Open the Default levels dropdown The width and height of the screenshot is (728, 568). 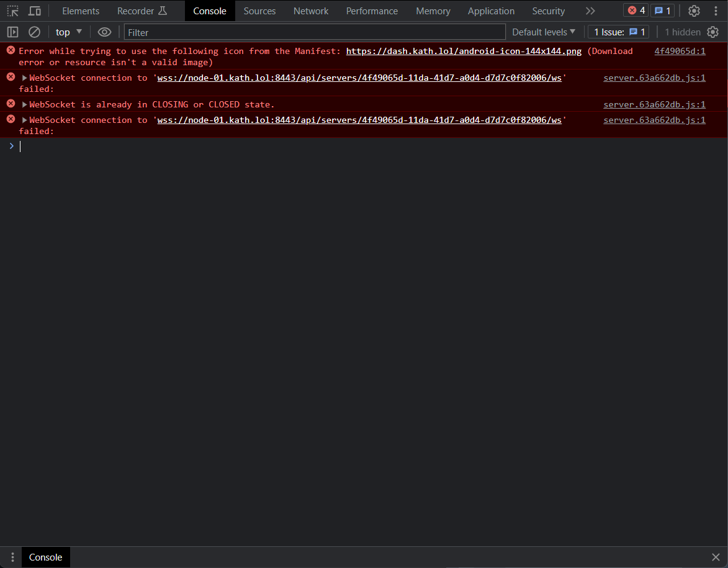coord(543,32)
